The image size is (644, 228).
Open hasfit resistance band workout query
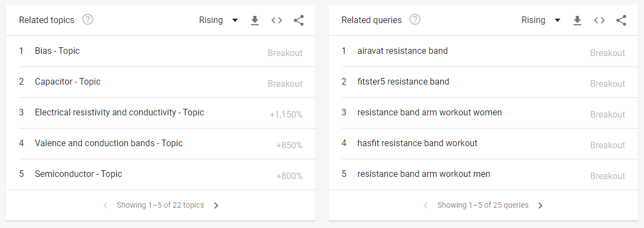pos(417,143)
